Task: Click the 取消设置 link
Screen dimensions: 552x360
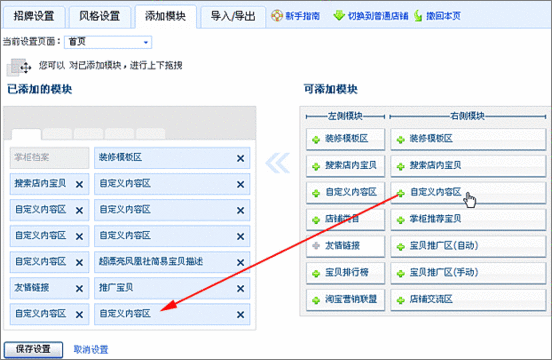Action: pos(91,349)
